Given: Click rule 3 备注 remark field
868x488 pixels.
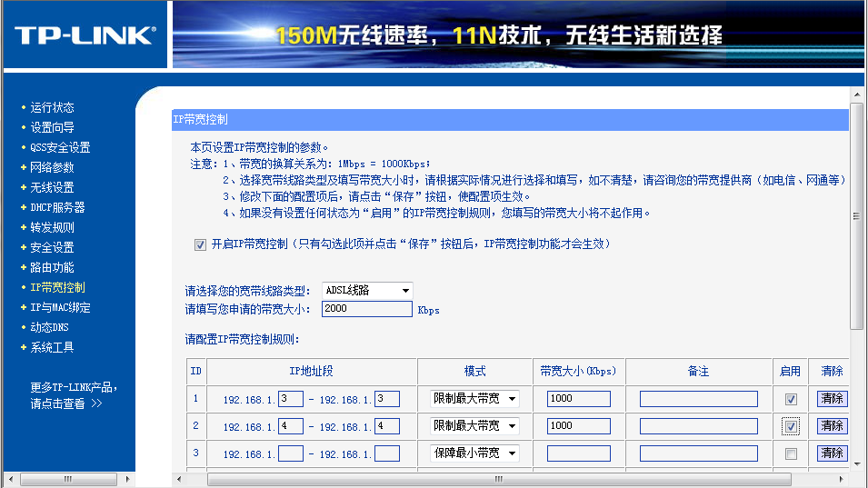Looking at the screenshot, I should point(699,453).
